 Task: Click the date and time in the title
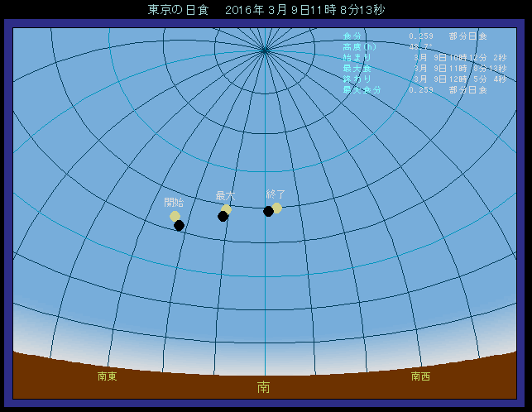pos(305,10)
